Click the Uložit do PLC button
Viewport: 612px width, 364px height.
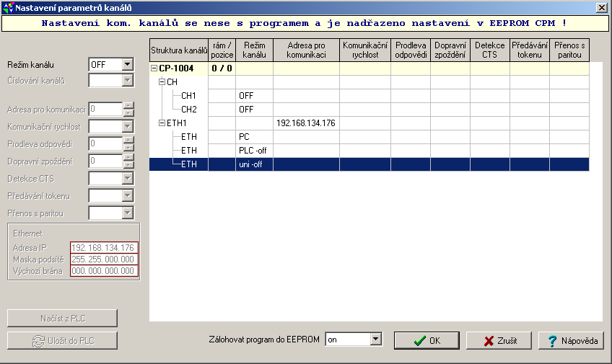point(63,341)
